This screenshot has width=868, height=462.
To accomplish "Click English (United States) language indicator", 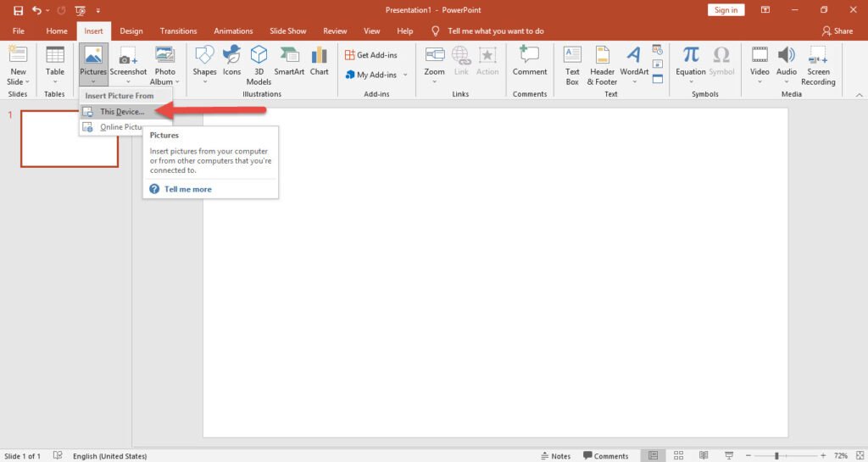I will 109,456.
